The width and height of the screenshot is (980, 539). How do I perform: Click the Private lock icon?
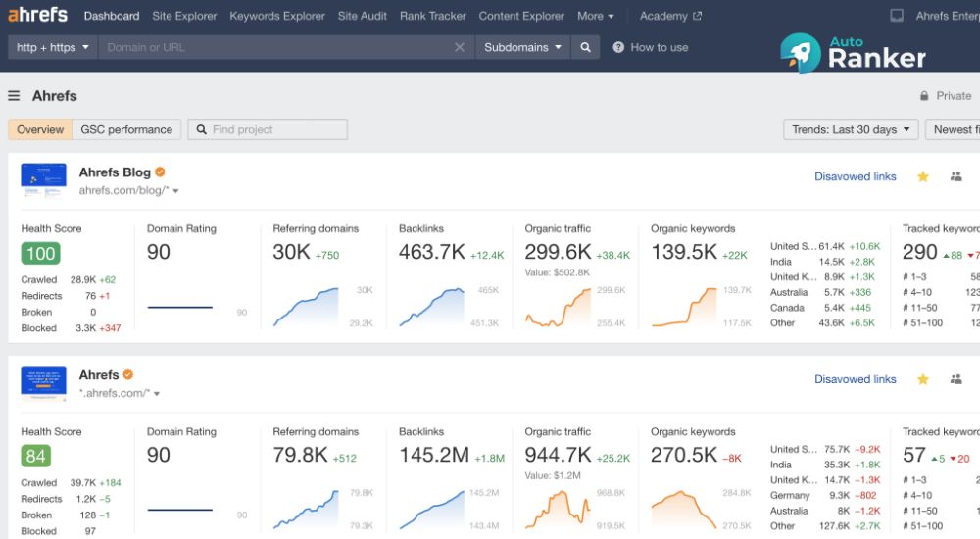pyautogui.click(x=924, y=96)
